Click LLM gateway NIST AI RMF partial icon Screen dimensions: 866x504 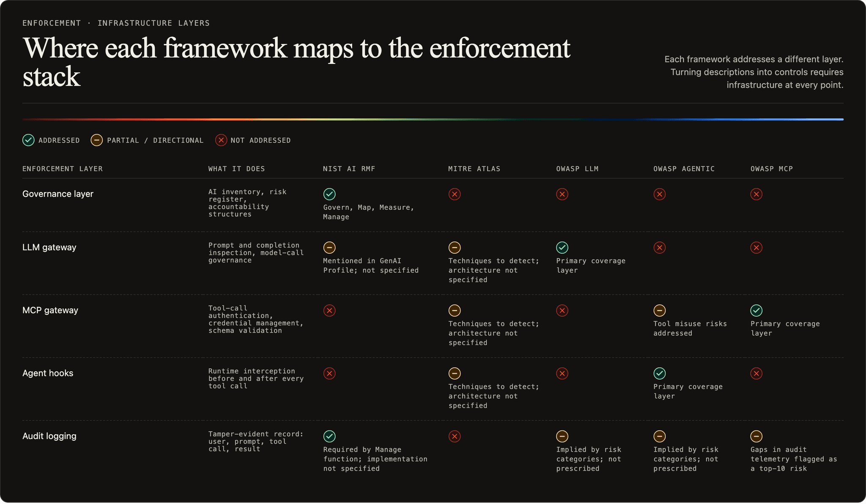[x=329, y=247]
